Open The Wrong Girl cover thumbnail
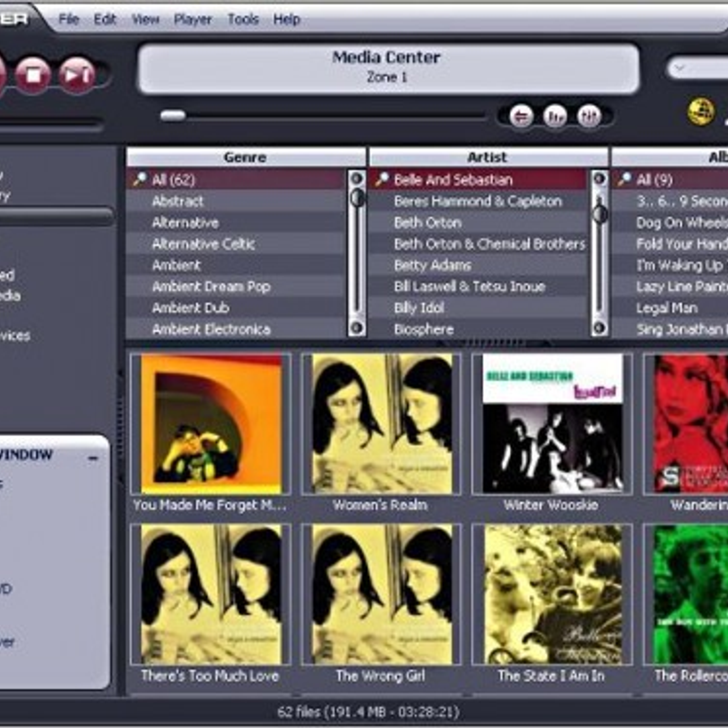Image resolution: width=728 pixels, height=728 pixels. 381,594
